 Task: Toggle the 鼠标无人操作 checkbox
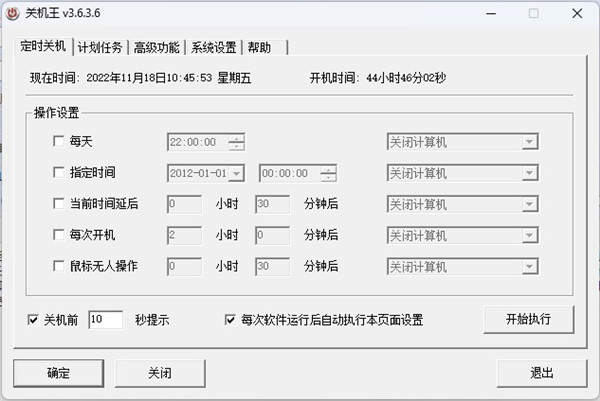pos(59,266)
